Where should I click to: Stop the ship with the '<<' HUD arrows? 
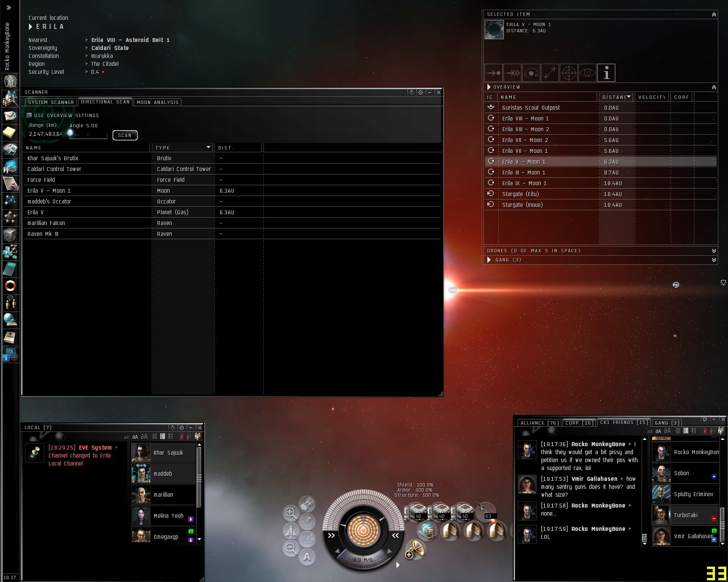[395, 535]
